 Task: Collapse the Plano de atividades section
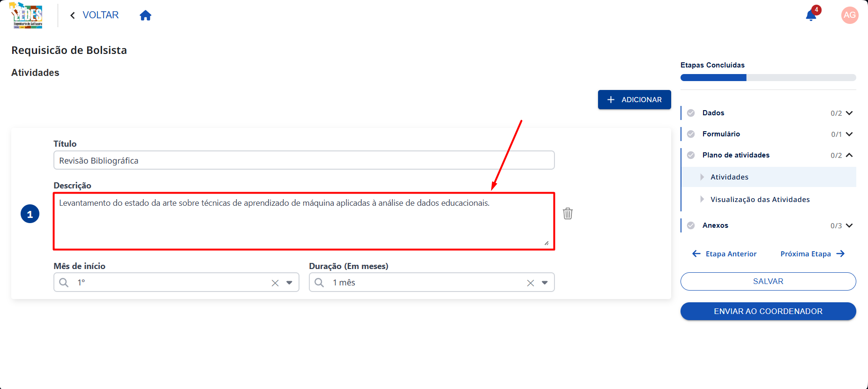[x=849, y=155]
